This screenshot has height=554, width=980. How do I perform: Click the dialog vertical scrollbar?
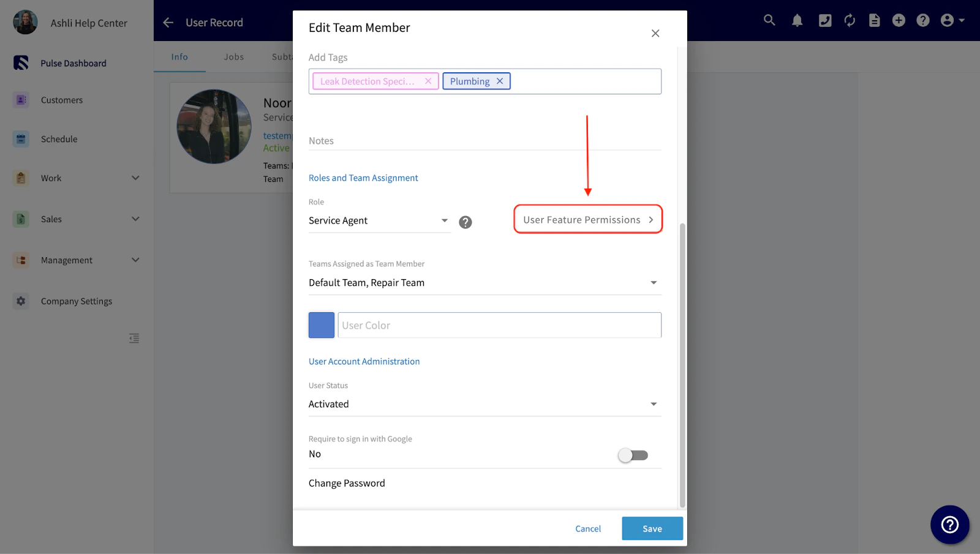tap(682, 365)
